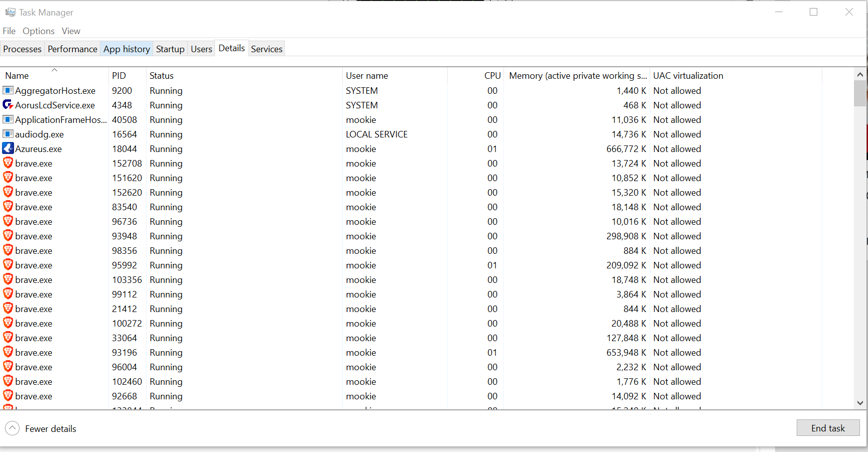Click the Azureus.exe process icon
The width and height of the screenshot is (868, 452).
coord(8,148)
